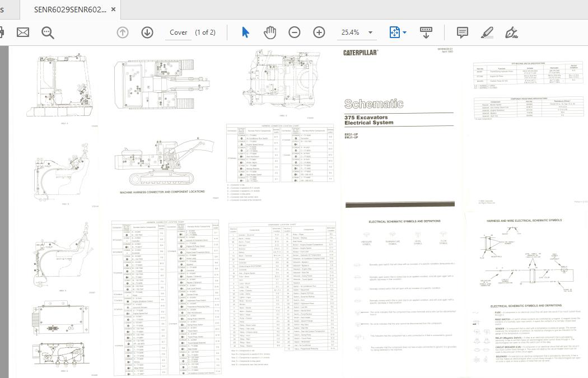Click the 'Schematic' heading on the page

pos(374,104)
